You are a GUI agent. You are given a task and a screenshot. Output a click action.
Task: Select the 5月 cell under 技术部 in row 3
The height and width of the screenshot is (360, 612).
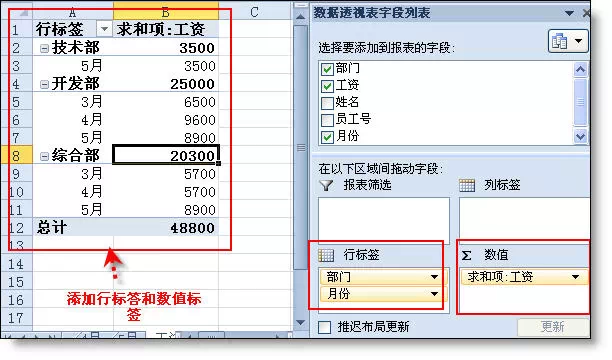(x=73, y=66)
